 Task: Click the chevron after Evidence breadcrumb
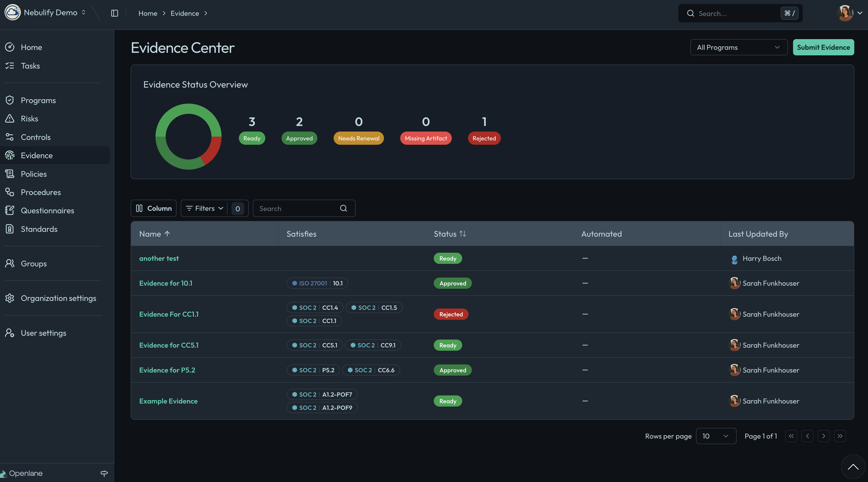coord(206,13)
